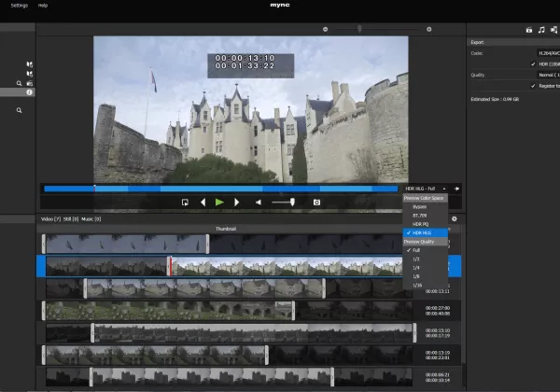Select the garden clip with timecode 00:00:27:00
Image resolution: width=560 pixels, height=392 pixels.
pos(229,311)
